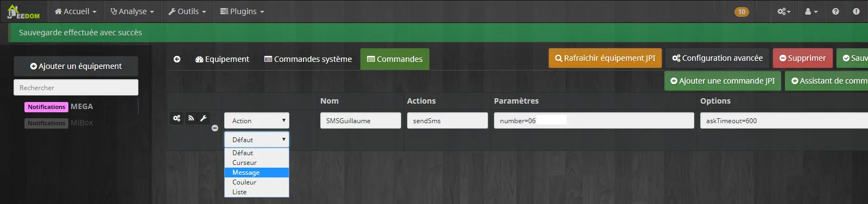Click the Paramètres column header
The height and width of the screenshot is (204, 868).
click(x=516, y=101)
